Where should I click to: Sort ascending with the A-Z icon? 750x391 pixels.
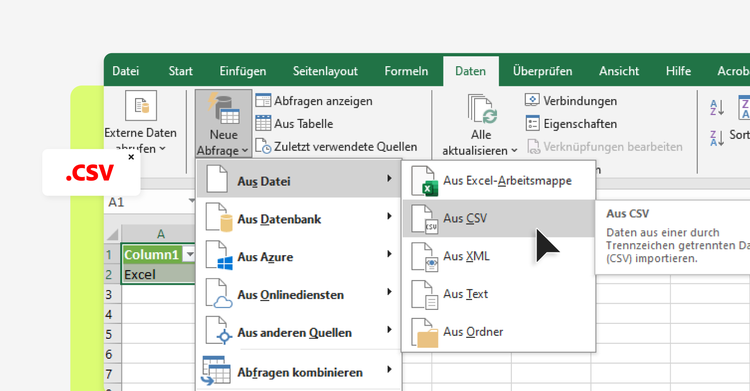[717, 108]
